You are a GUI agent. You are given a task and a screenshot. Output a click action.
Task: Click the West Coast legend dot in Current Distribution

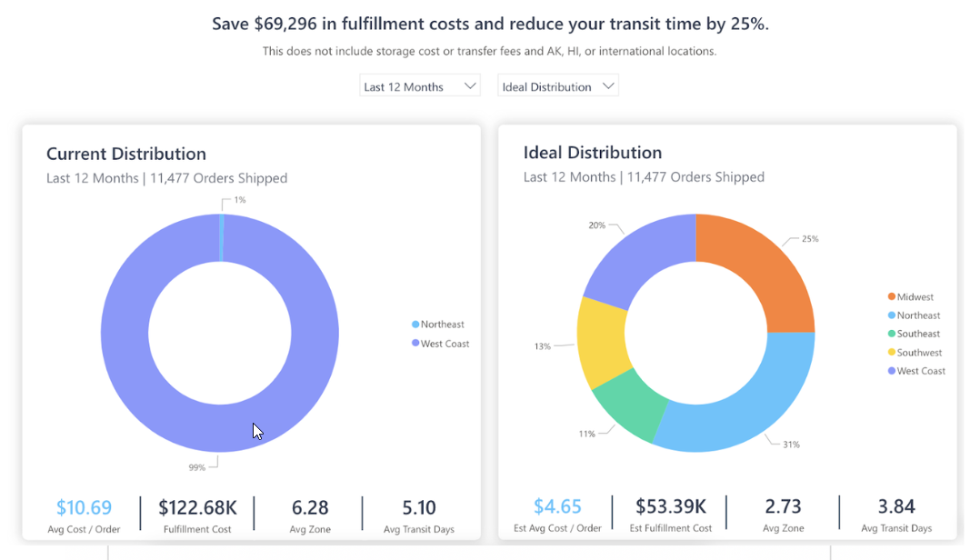tap(415, 344)
